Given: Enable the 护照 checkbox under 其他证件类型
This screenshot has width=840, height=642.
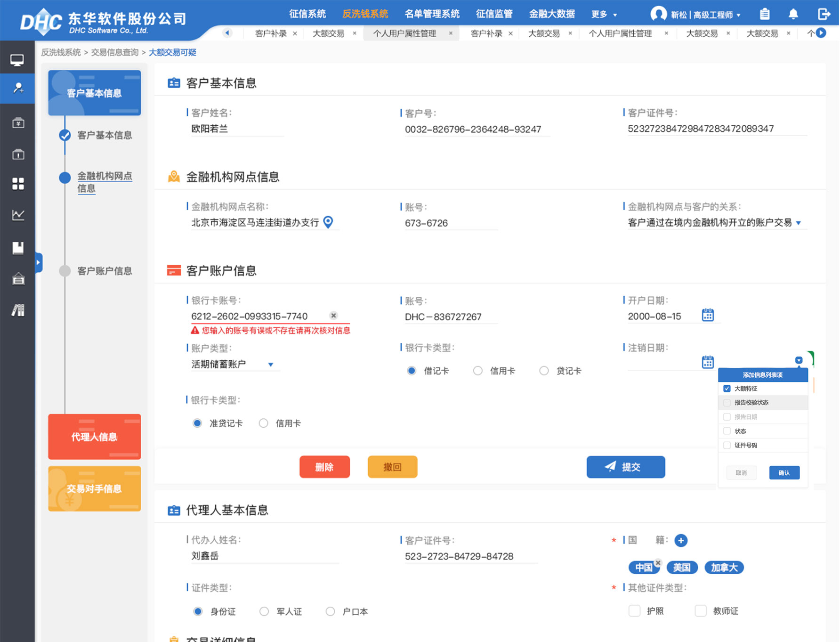Looking at the screenshot, I should point(634,611).
